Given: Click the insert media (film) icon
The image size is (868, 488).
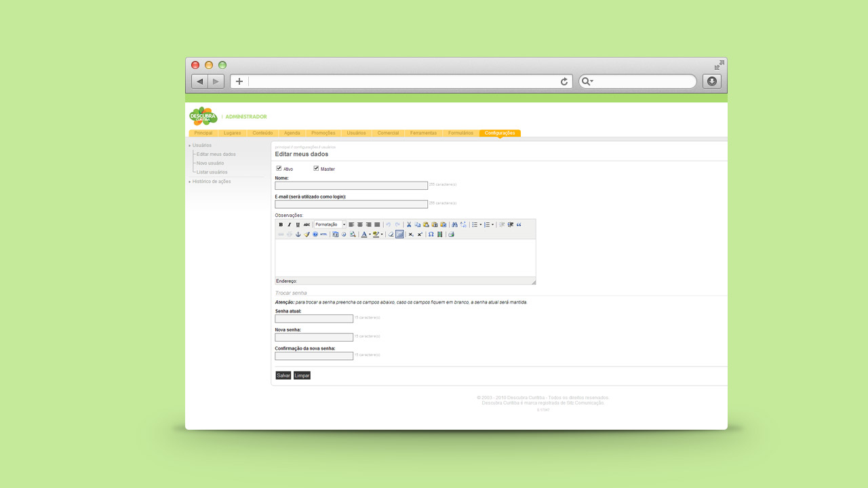Looking at the screenshot, I should (439, 235).
